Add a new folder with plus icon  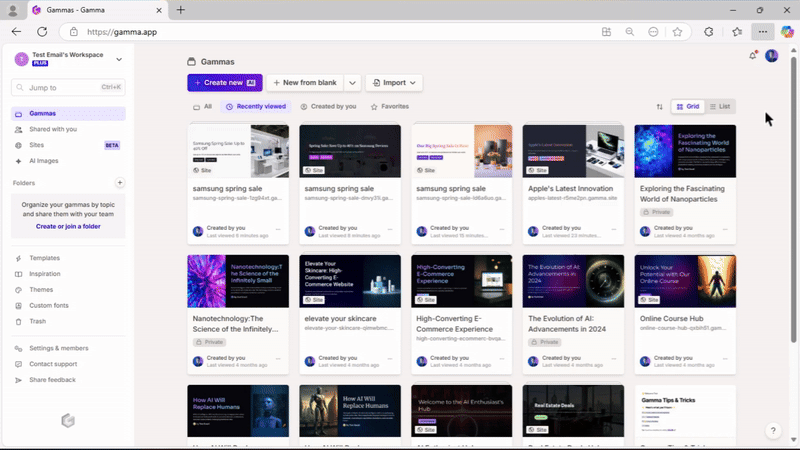point(120,183)
